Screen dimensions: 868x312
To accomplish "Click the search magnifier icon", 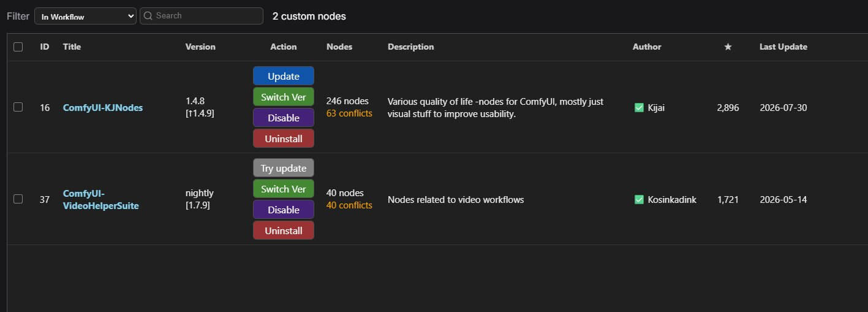I will tap(148, 16).
